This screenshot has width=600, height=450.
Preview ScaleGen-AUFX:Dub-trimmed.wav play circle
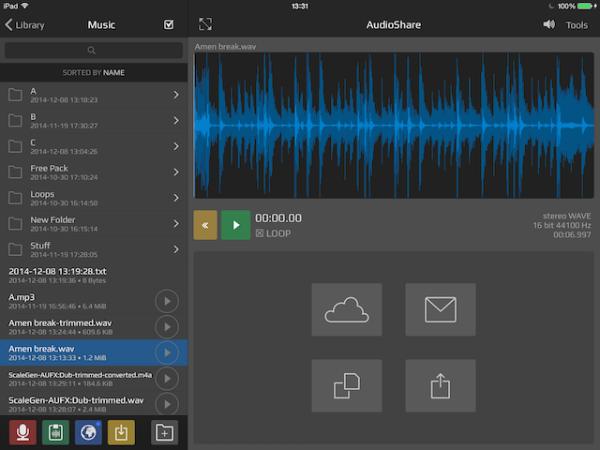click(x=167, y=404)
